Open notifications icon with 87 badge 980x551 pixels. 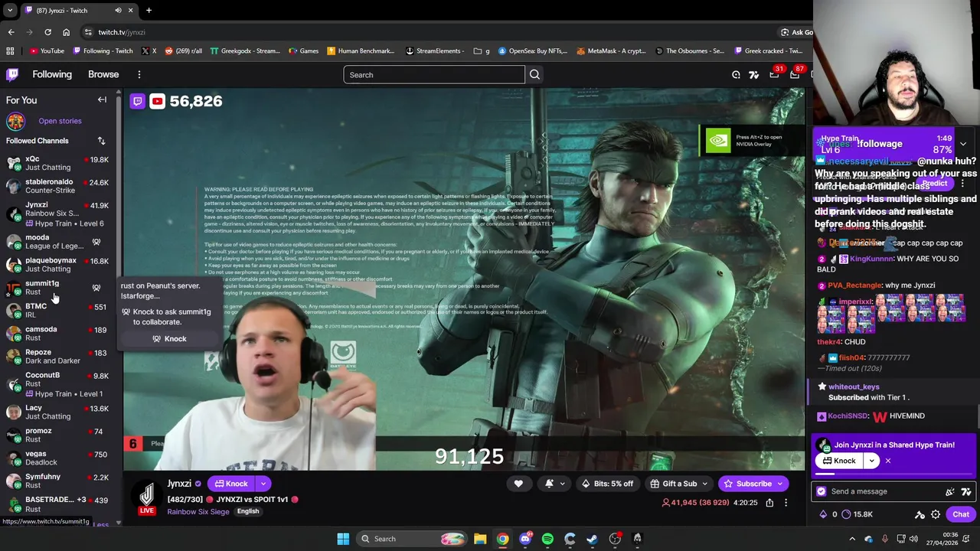pos(795,75)
